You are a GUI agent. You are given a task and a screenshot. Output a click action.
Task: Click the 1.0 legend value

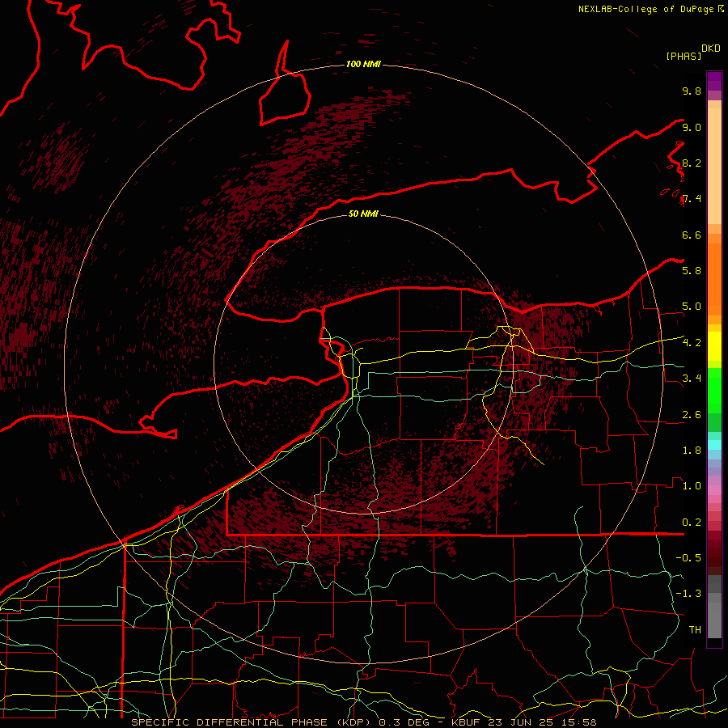(692, 485)
